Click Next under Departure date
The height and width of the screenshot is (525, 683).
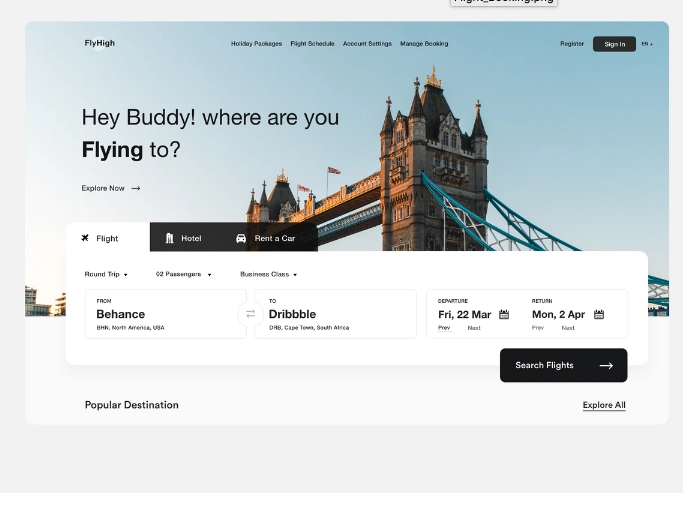tap(474, 328)
